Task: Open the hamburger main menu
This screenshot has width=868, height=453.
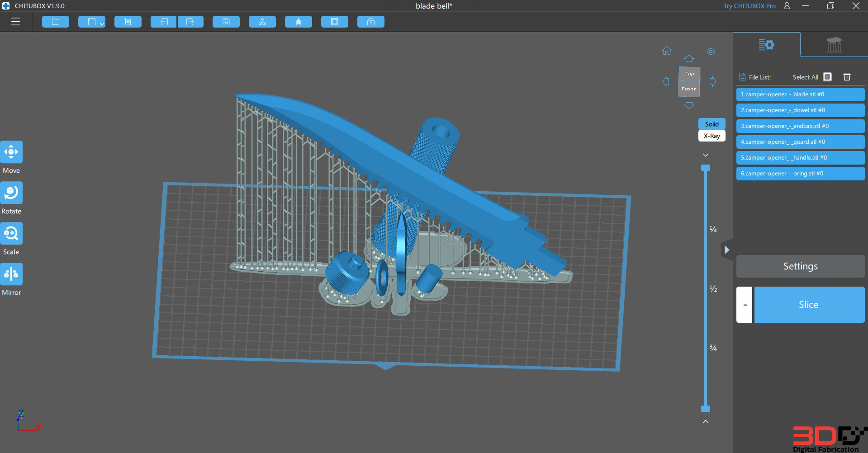Action: pyautogui.click(x=16, y=22)
